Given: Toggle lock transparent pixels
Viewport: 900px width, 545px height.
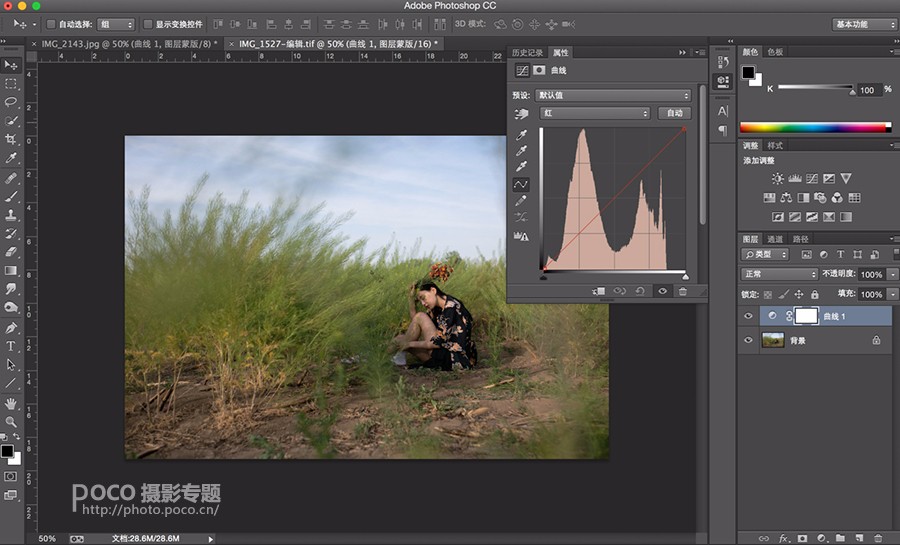Looking at the screenshot, I should [x=768, y=294].
